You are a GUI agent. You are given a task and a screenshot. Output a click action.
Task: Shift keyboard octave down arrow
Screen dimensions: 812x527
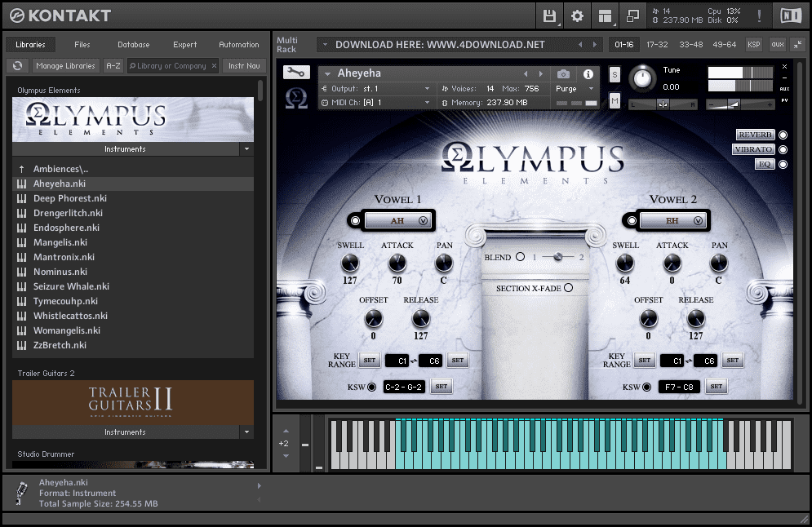coord(286,455)
